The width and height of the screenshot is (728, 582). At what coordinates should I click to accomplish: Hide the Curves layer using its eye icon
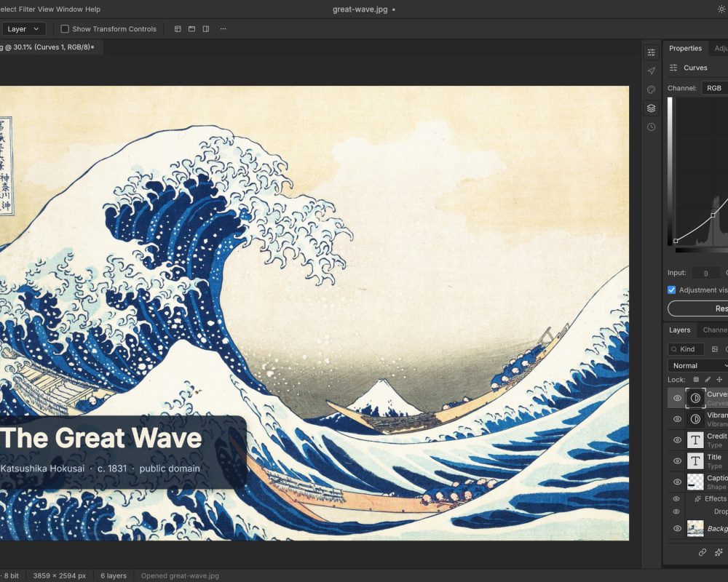coord(677,398)
